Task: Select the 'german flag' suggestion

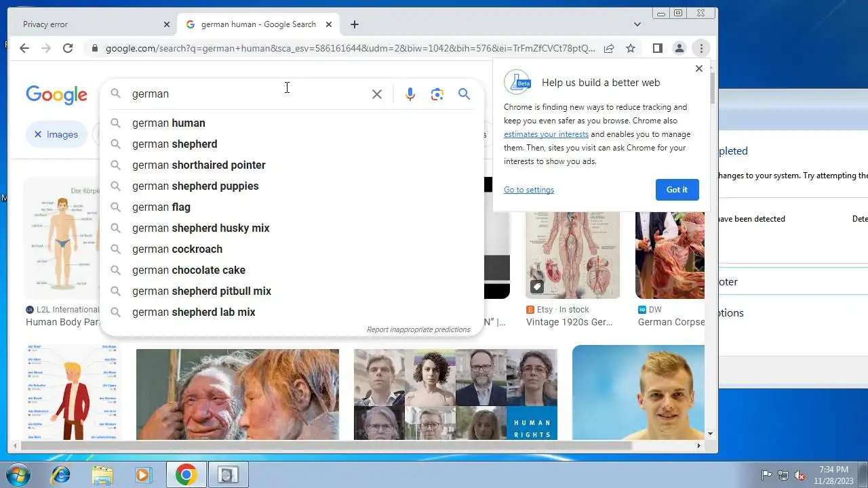Action: pos(292,207)
